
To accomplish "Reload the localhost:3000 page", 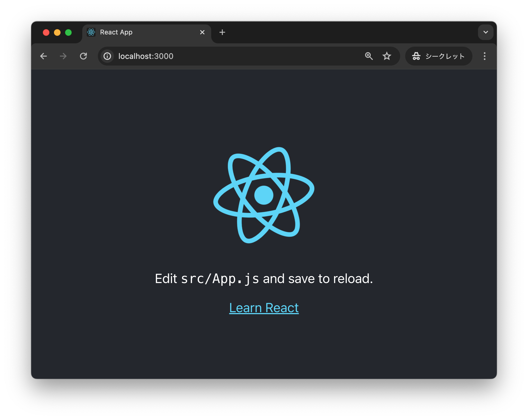I will click(83, 56).
